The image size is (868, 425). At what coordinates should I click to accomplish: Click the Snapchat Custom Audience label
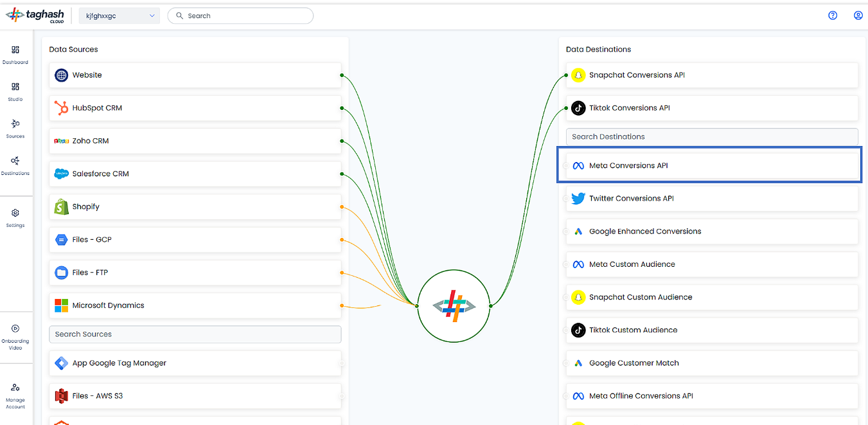click(x=641, y=297)
